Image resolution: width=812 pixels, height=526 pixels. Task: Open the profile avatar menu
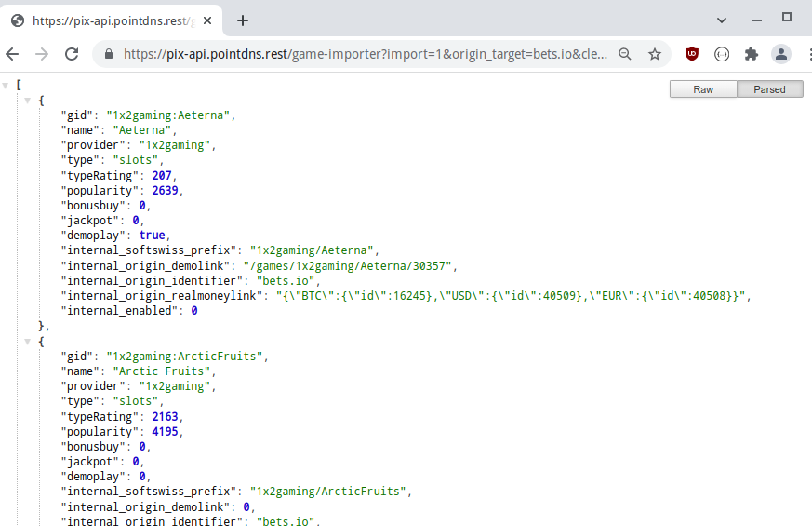pyautogui.click(x=781, y=54)
